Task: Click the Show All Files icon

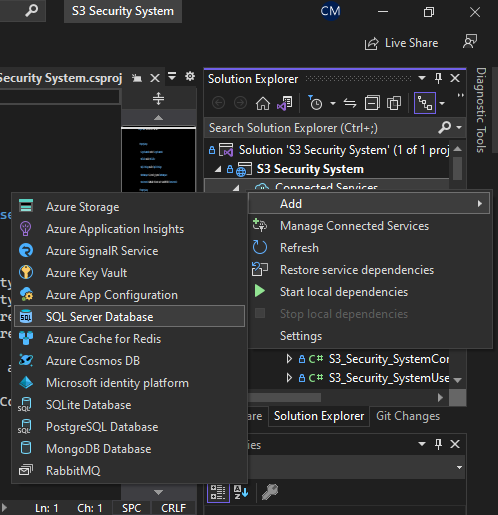Action: (394, 103)
